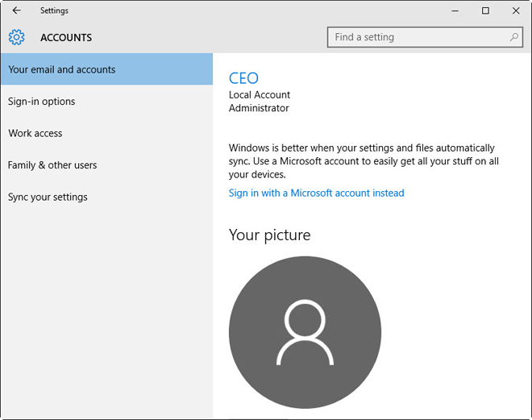This screenshot has height=420, width=532.
Task: Click the Settings title in title bar
Action: coord(54,10)
